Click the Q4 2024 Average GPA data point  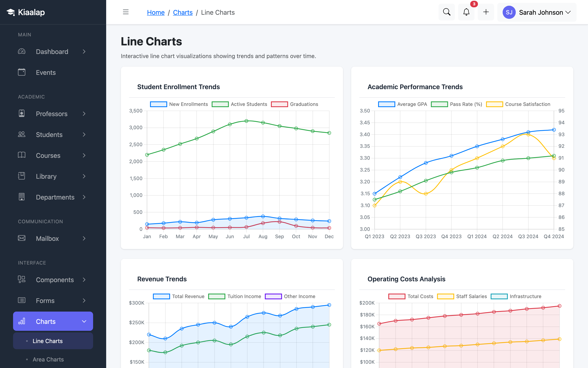point(554,130)
